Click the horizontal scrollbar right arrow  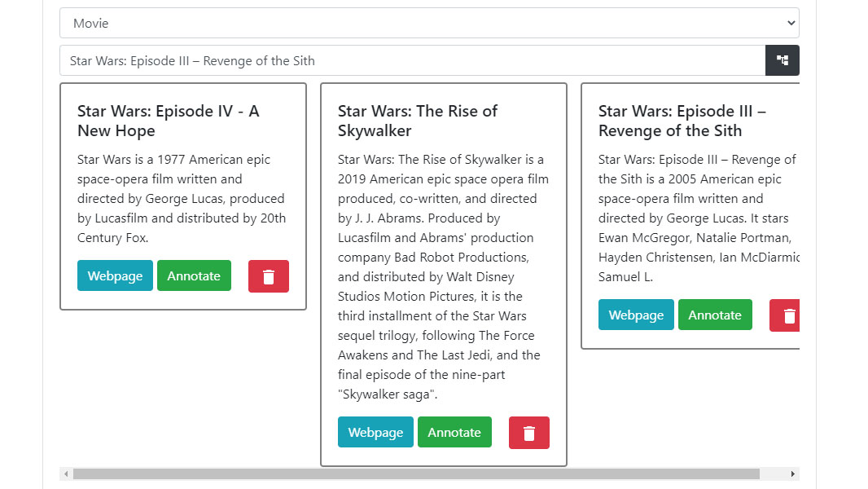pyautogui.click(x=793, y=474)
